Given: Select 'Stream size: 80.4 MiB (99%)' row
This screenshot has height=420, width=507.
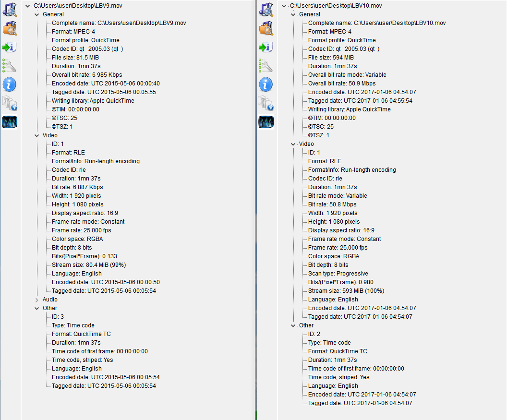Looking at the screenshot, I should click(x=89, y=265).
